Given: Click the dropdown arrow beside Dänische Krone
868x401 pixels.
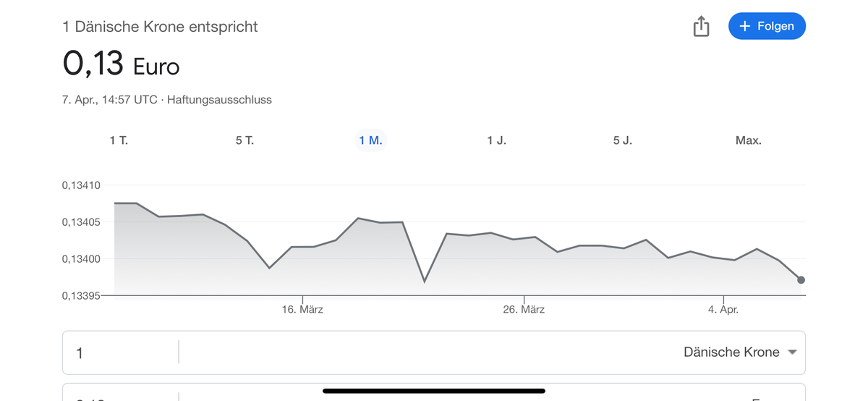Looking at the screenshot, I should (792, 353).
